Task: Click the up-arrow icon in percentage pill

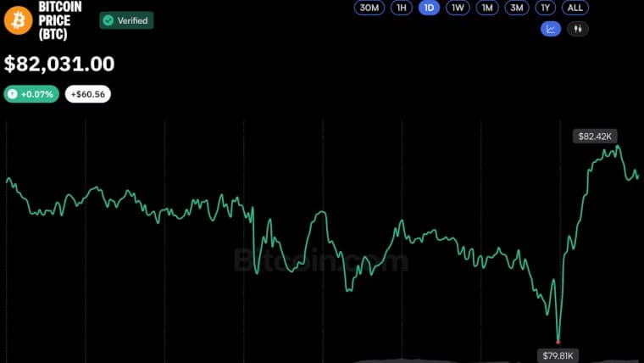Action: (x=13, y=94)
